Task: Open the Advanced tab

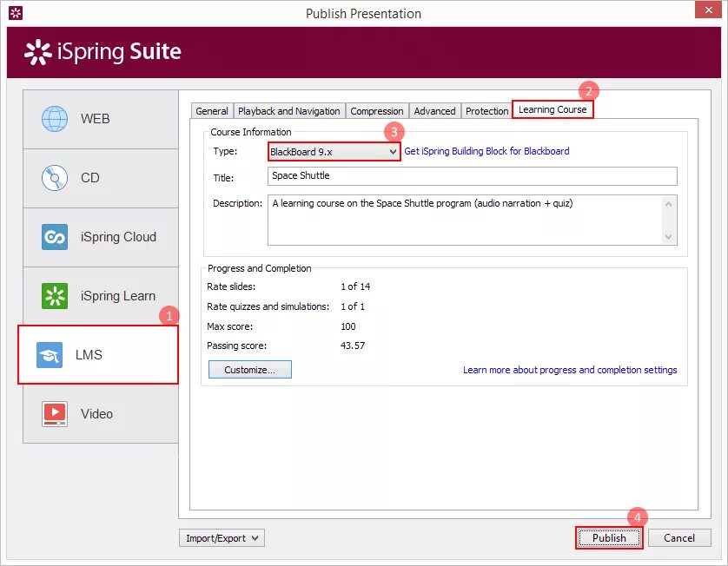Action: tap(434, 111)
